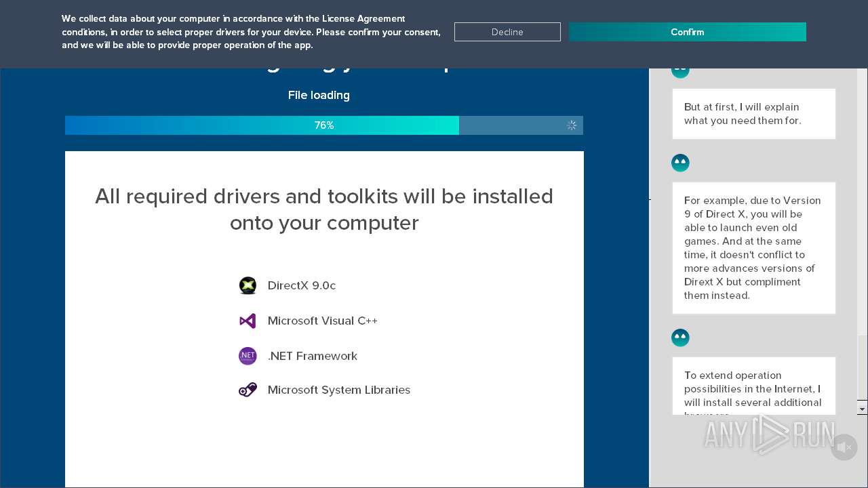The image size is (868, 488).
Task: Click the loading spinner on progress bar
Action: (572, 125)
